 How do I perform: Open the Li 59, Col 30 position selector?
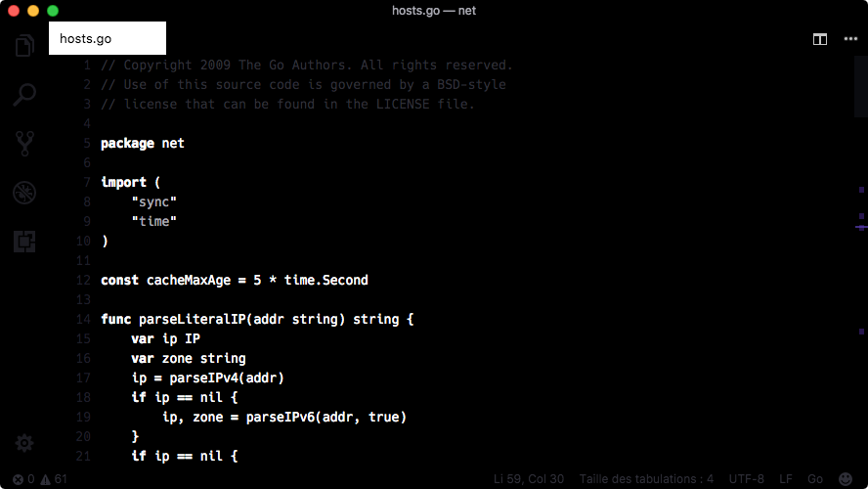(x=529, y=479)
